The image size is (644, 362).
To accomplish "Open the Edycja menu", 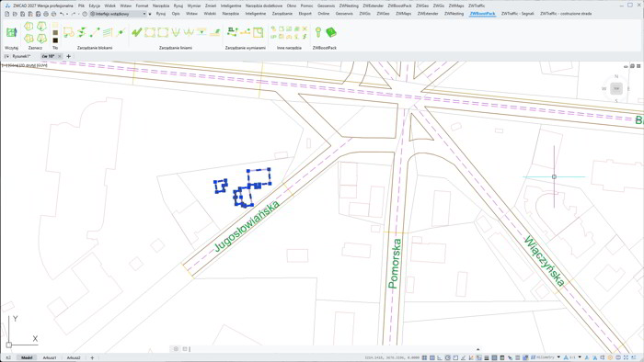I will tap(95, 6).
